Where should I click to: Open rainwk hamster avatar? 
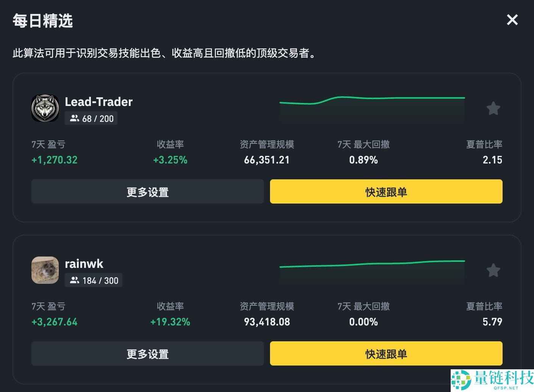(x=45, y=270)
